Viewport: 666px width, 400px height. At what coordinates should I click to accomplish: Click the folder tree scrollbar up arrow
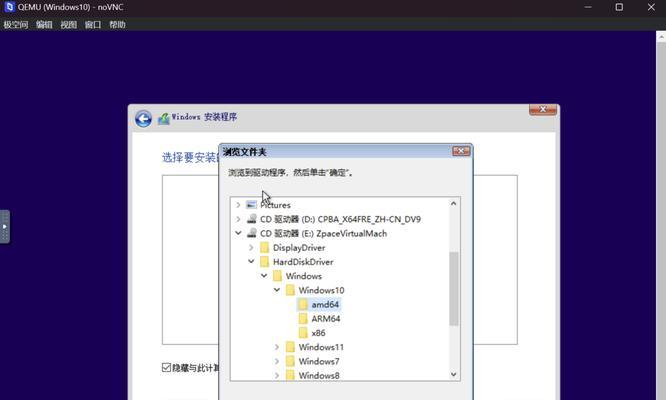point(454,203)
